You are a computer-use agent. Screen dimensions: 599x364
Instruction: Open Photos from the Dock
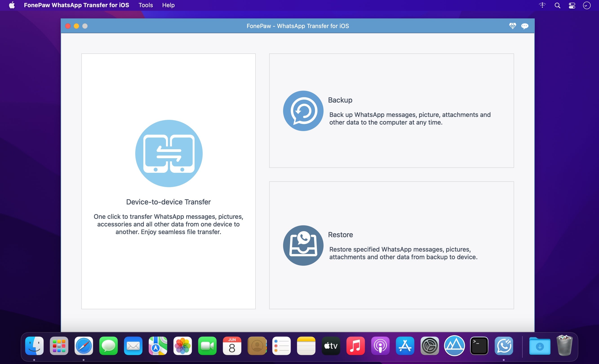[x=183, y=346]
